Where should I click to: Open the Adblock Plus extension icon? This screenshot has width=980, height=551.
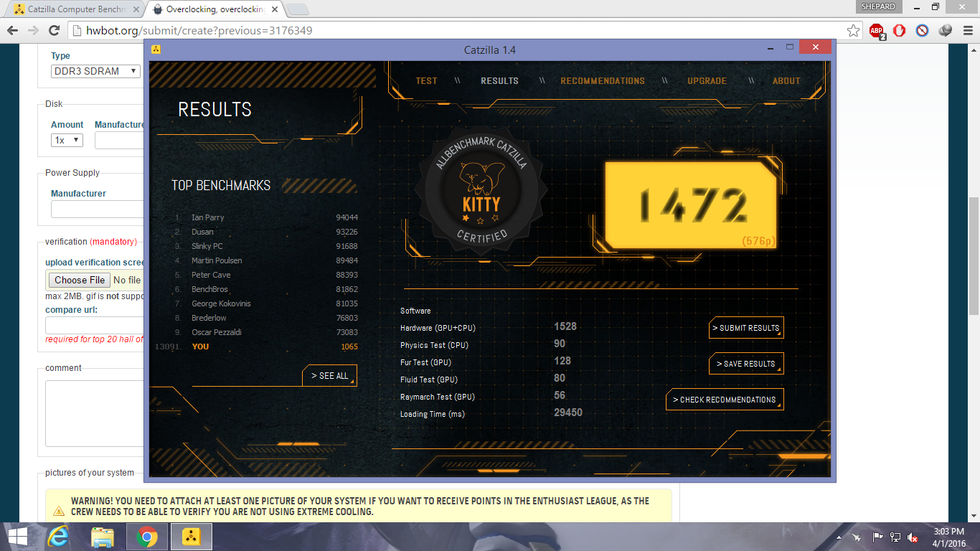click(x=877, y=31)
